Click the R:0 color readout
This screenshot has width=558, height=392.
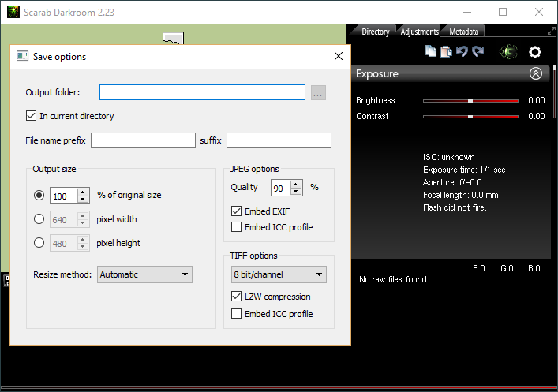(x=478, y=268)
